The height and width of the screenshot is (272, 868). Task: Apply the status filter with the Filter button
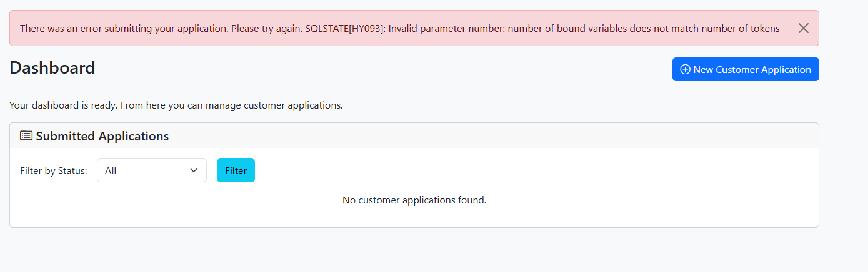236,171
